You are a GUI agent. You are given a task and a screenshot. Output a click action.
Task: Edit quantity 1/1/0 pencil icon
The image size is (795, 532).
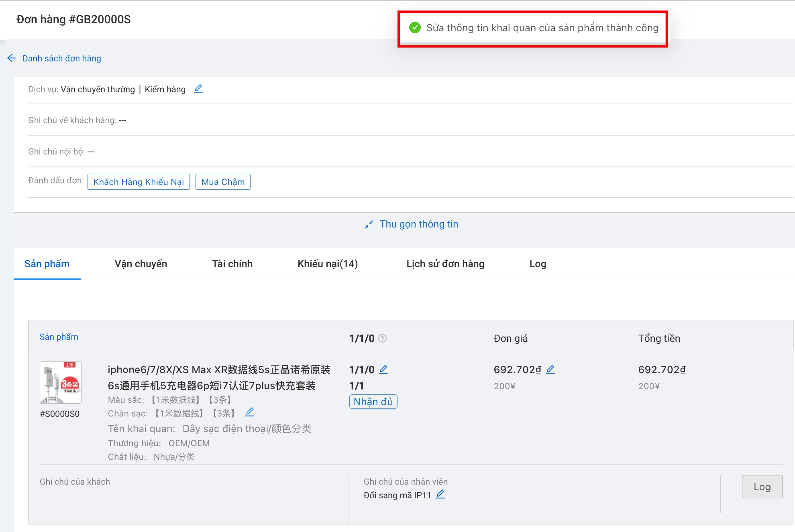tap(383, 369)
